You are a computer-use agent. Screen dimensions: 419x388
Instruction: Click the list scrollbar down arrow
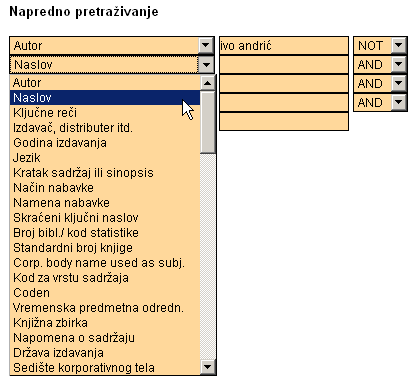point(208,367)
